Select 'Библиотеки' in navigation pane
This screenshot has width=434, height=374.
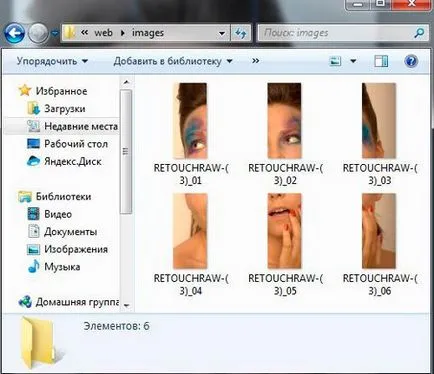coord(63,196)
